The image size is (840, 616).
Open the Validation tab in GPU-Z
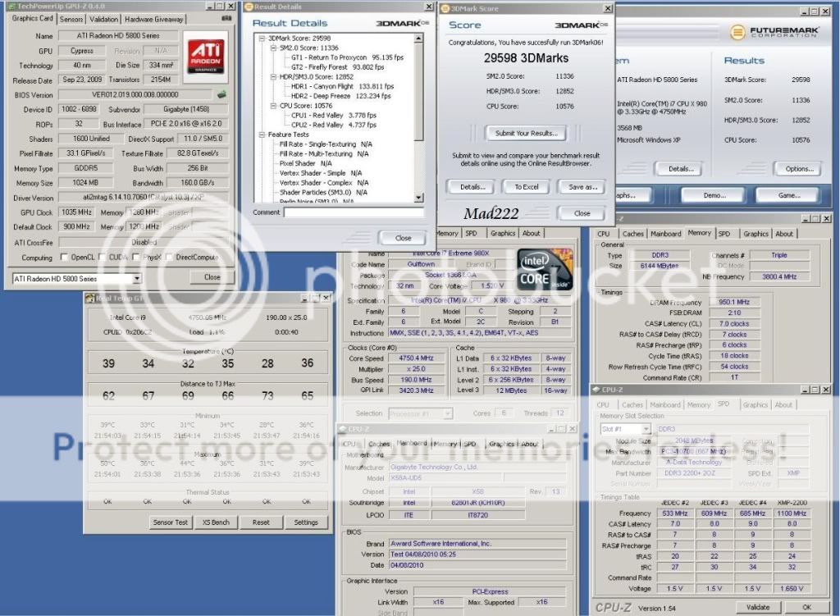click(x=103, y=20)
